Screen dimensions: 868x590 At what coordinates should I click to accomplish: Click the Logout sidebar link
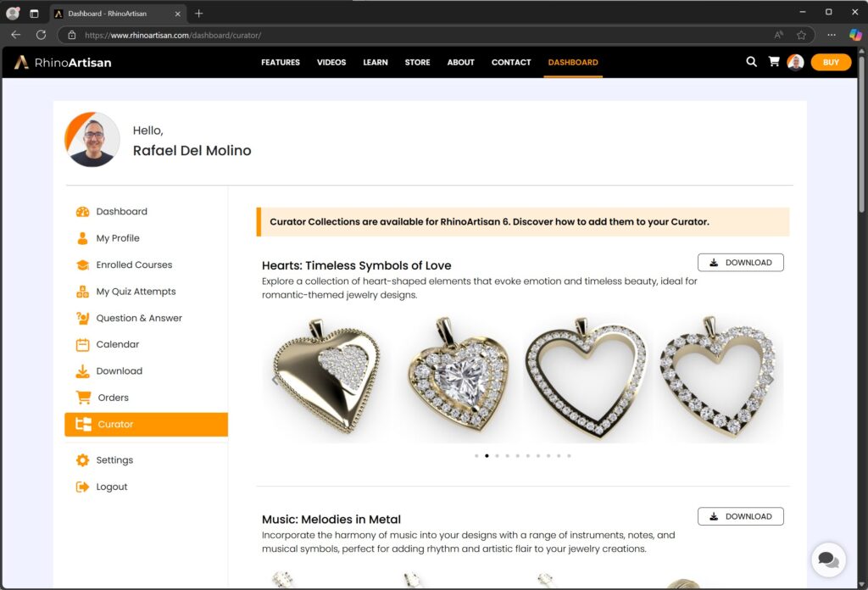point(112,487)
